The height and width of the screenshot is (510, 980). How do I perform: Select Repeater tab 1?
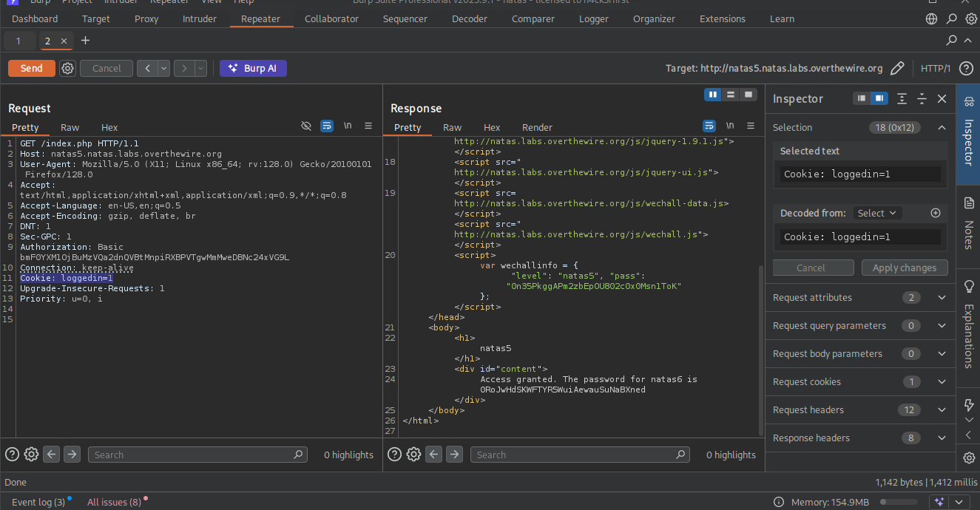(18, 41)
